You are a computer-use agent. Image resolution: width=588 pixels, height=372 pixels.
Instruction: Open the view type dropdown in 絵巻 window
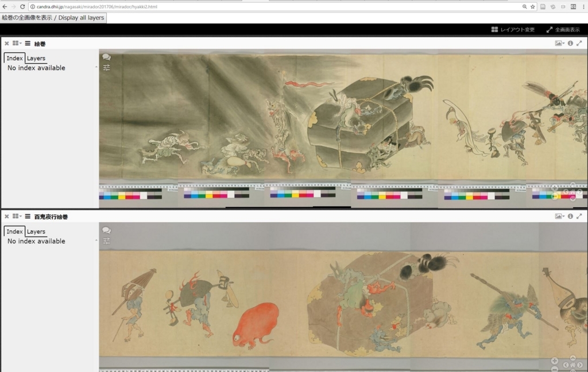tap(559, 43)
